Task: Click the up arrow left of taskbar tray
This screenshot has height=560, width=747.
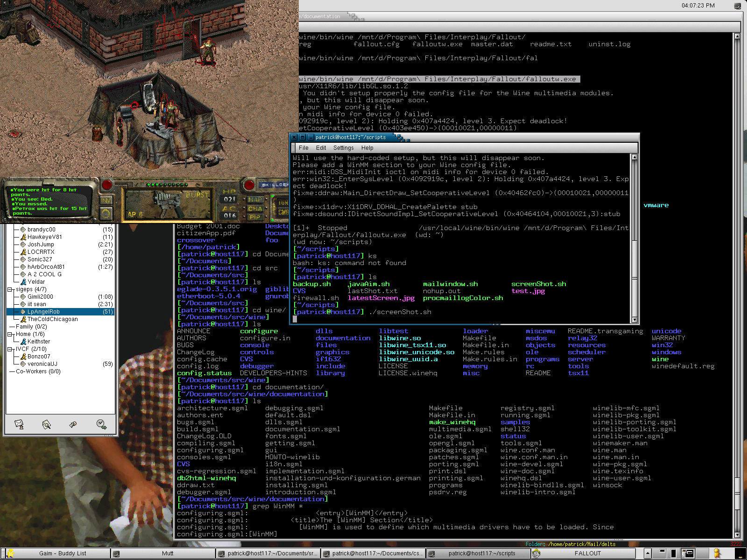Action: 648,553
